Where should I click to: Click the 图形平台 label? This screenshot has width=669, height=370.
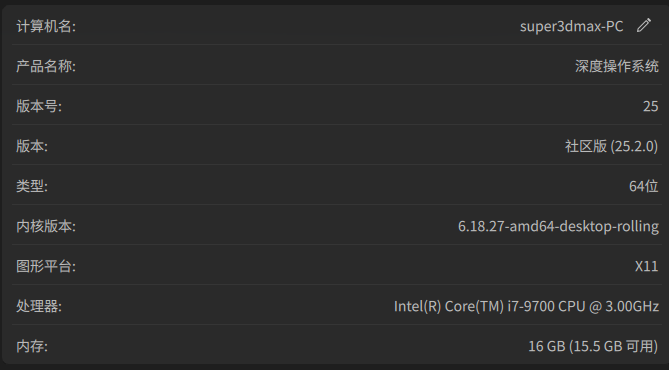click(46, 266)
